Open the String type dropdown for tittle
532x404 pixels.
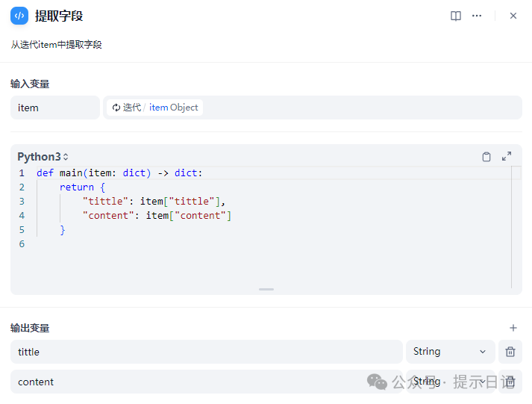450,352
